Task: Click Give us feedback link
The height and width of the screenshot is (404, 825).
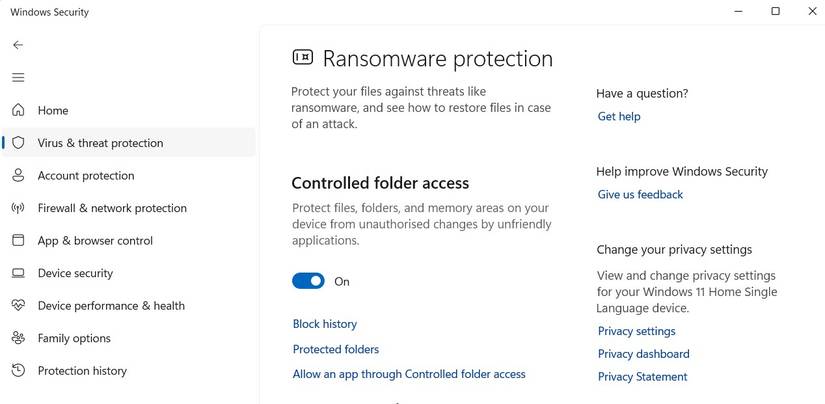Action: click(x=640, y=194)
